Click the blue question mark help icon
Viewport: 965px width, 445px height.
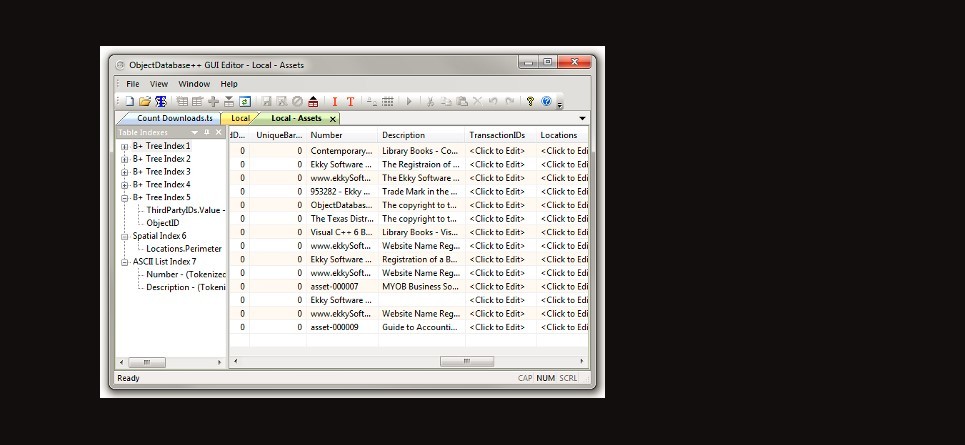546,101
